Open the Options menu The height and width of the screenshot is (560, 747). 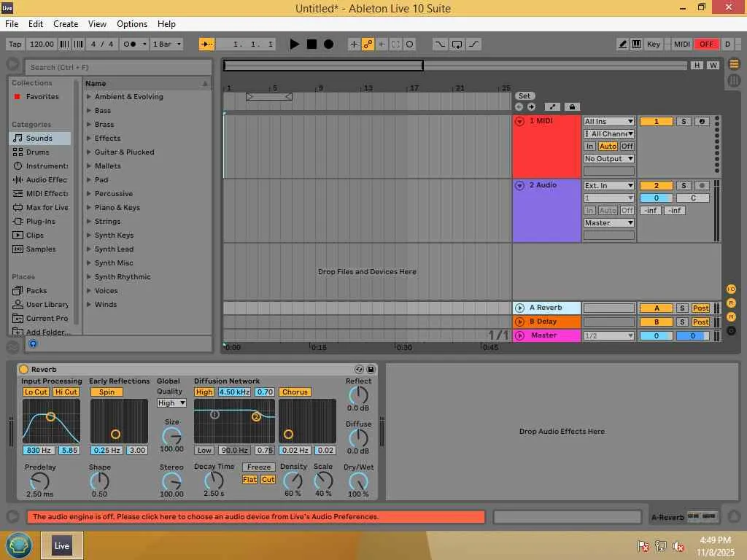pos(132,24)
